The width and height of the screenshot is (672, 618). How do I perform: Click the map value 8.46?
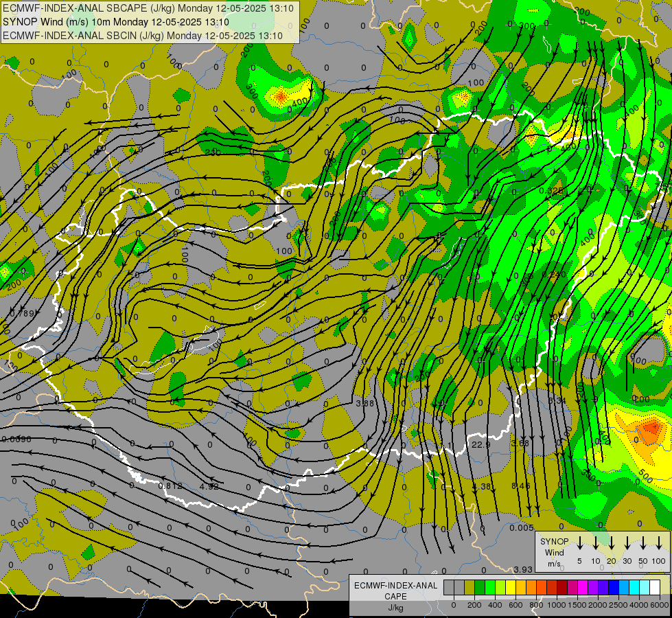tap(521, 485)
